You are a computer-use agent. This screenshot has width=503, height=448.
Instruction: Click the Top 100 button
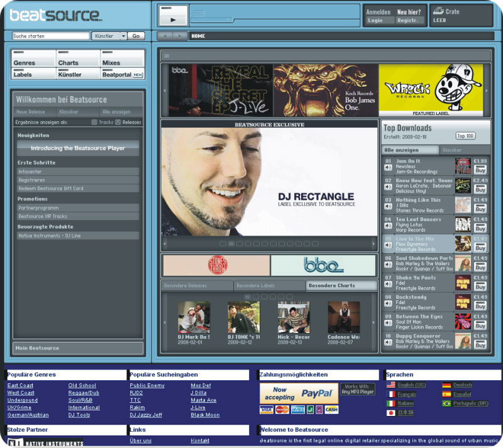(x=465, y=136)
